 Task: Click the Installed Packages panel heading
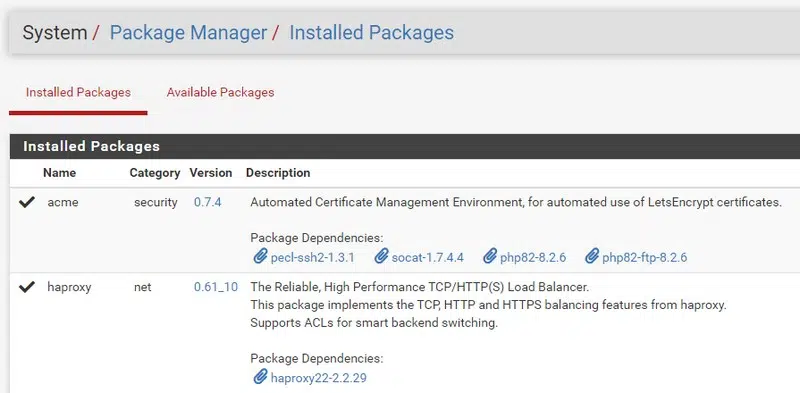point(91,146)
